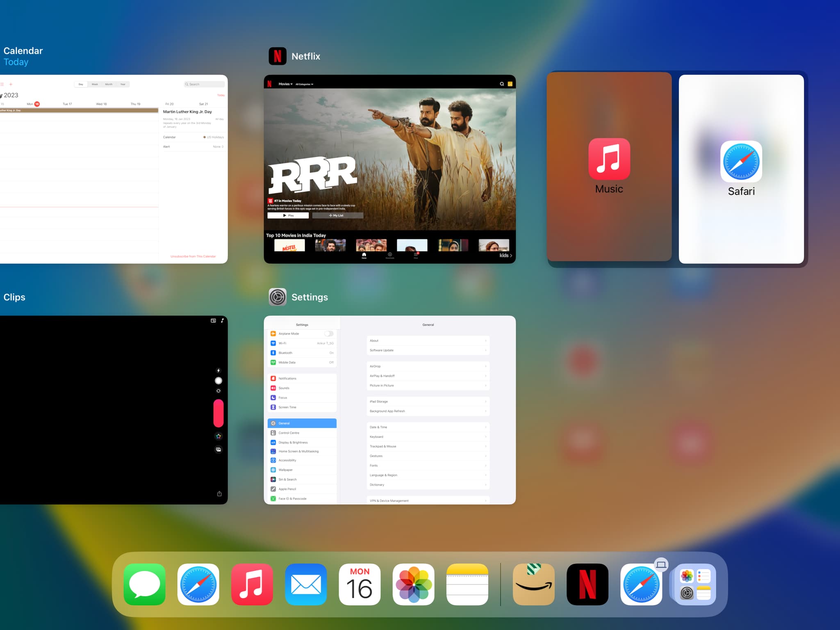840x630 pixels.
Task: Open Safari handoff icon in dock
Action: click(641, 584)
